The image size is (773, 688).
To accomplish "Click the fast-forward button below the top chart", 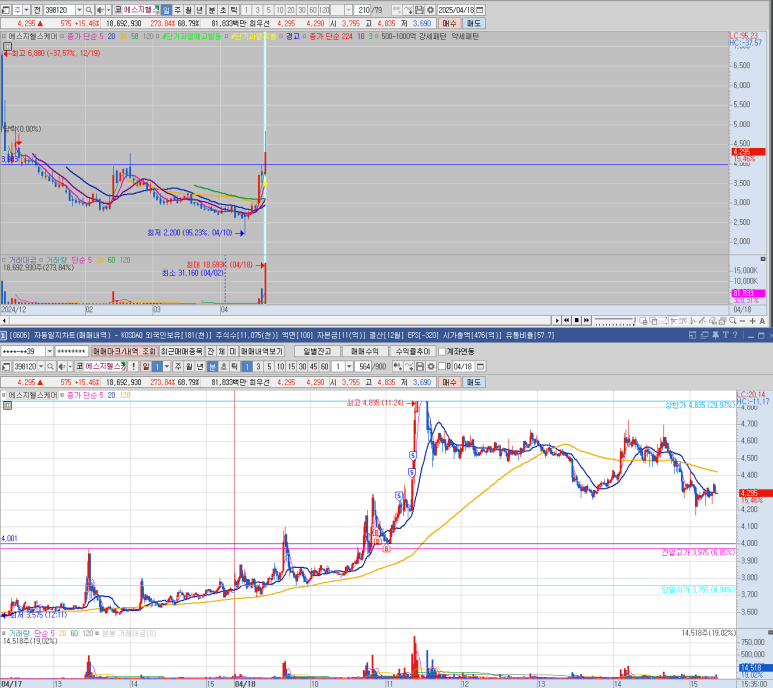I will pos(586,320).
